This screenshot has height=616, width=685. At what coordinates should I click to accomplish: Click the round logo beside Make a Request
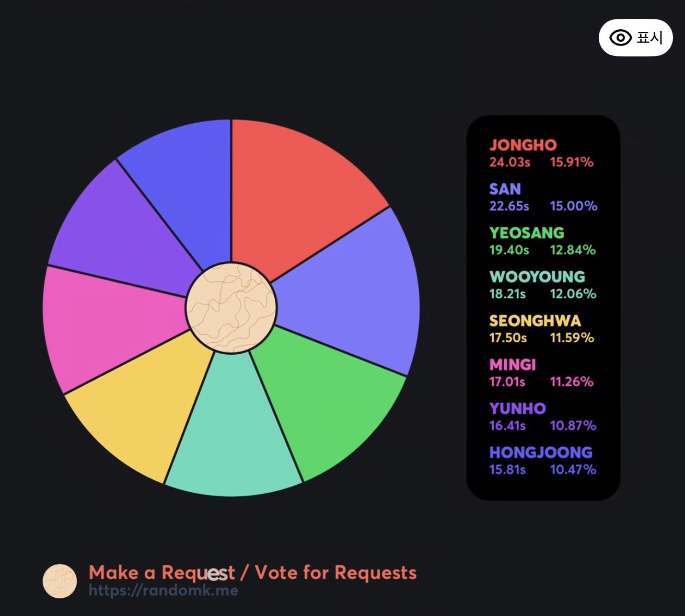click(60, 581)
